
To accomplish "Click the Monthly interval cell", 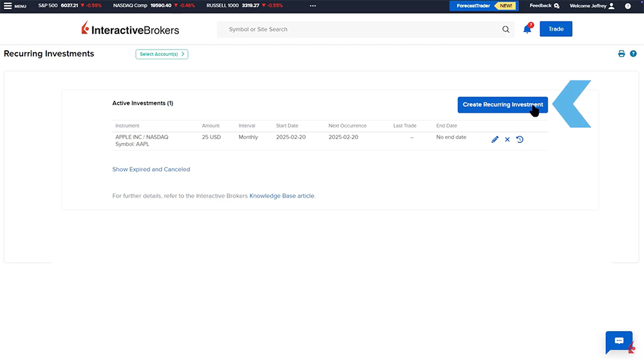I will coord(248,137).
